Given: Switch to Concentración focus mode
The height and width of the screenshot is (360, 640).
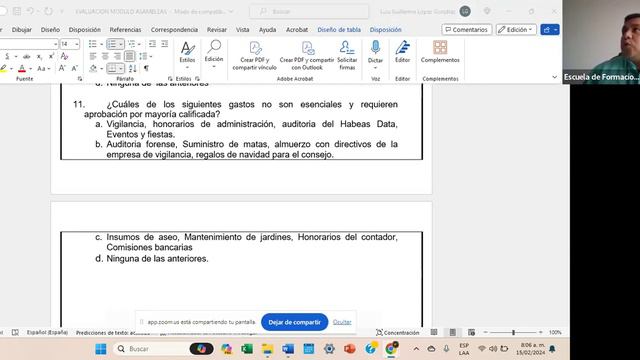Looking at the screenshot, I should coord(398,333).
